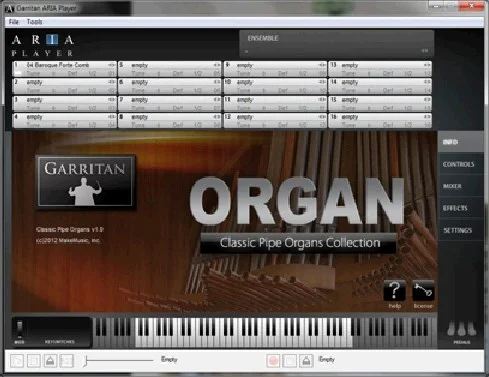Click the Tune field of slot 1
Screen dimensions: 489x377
[x=34, y=73]
